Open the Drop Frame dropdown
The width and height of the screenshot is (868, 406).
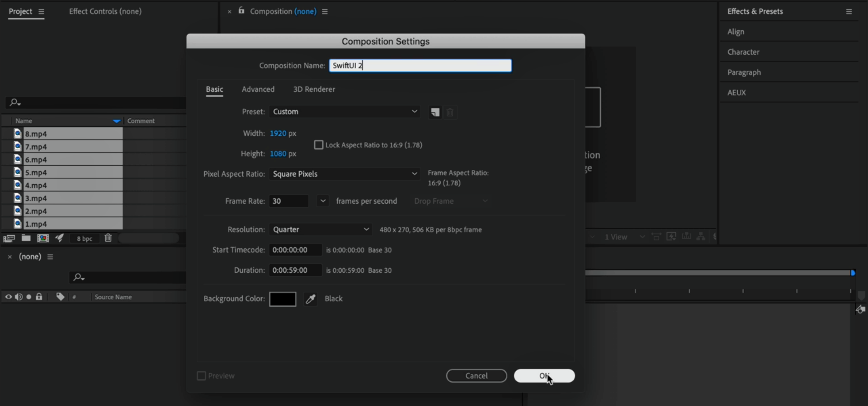451,201
